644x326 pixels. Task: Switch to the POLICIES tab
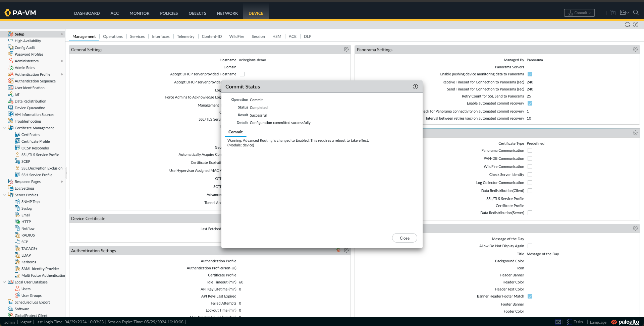[169, 13]
